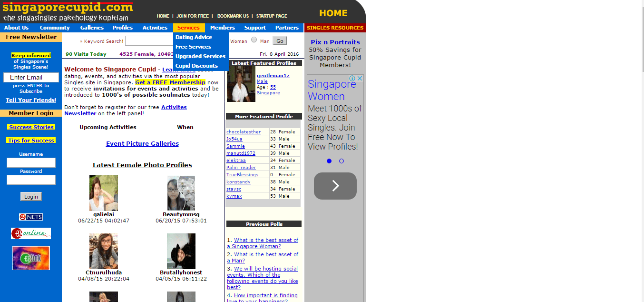Open Jo54ua profile link
Screen dimensions: 644x302
pyautogui.click(x=234, y=139)
